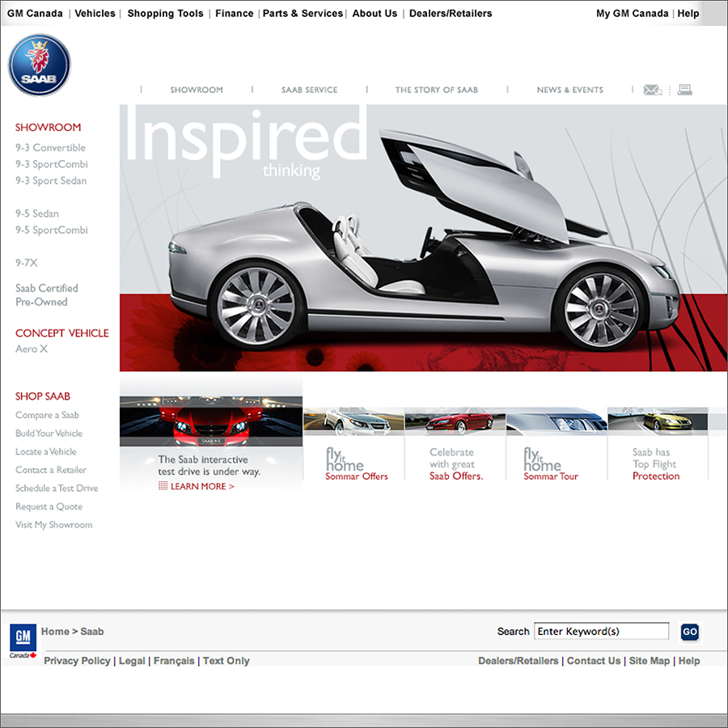This screenshot has height=728, width=728.
Task: Click the SHOP SAAB heading
Action: pyautogui.click(x=42, y=396)
